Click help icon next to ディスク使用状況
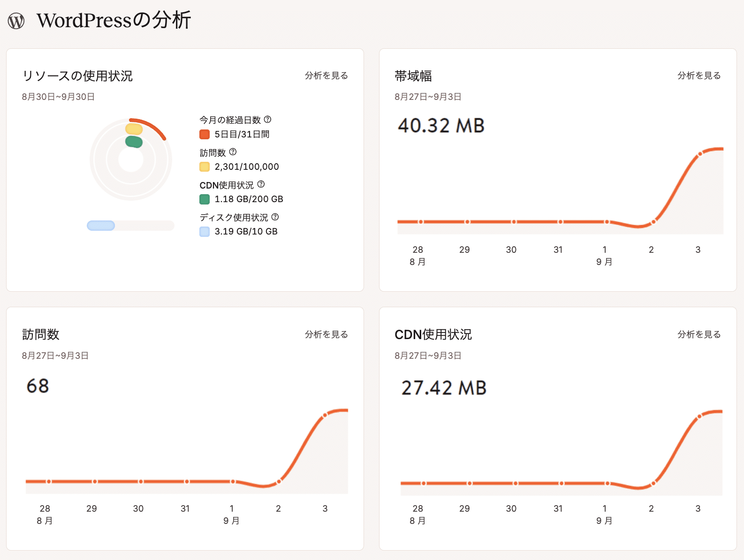Screen dimensions: 744x560 coord(275,217)
